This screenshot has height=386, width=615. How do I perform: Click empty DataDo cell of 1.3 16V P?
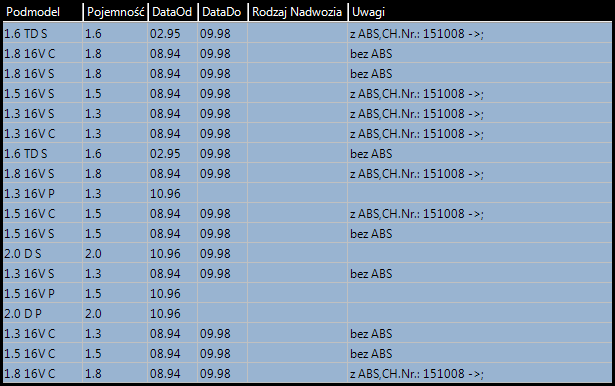(x=222, y=193)
